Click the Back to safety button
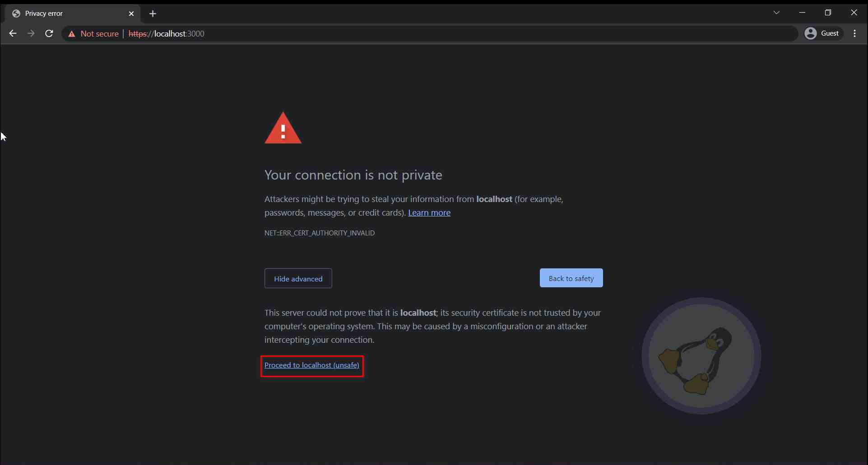Viewport: 868px width, 465px height. tap(571, 278)
